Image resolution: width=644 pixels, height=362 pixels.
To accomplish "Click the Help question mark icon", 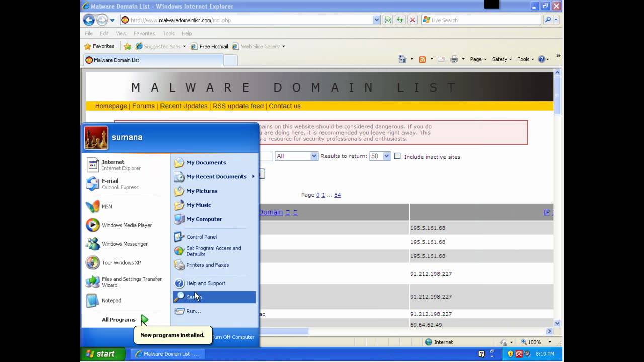I will pos(541,59).
